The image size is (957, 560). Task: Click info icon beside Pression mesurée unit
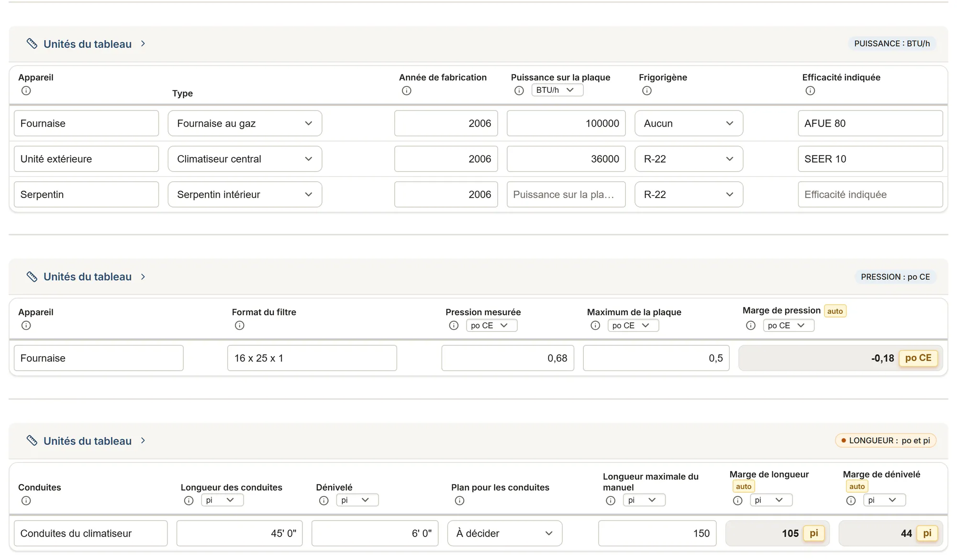pyautogui.click(x=454, y=325)
